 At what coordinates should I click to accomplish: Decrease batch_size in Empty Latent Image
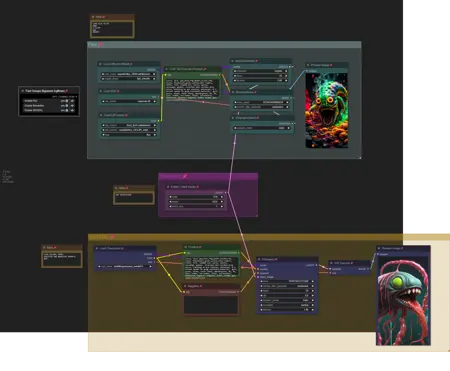tap(170, 206)
